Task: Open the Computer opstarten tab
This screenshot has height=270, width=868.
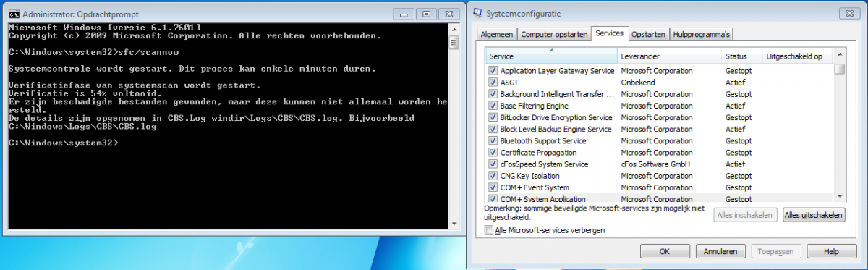Action: pos(553,34)
